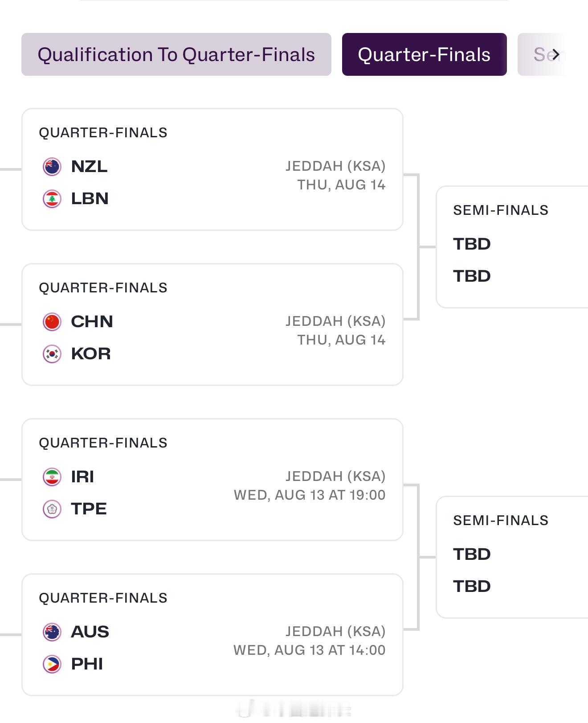Image resolution: width=588 pixels, height=723 pixels.
Task: Click the Philippines flag icon
Action: pyautogui.click(x=52, y=664)
